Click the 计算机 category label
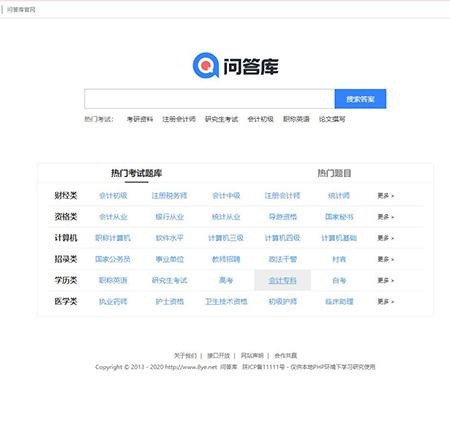 pyautogui.click(x=66, y=238)
